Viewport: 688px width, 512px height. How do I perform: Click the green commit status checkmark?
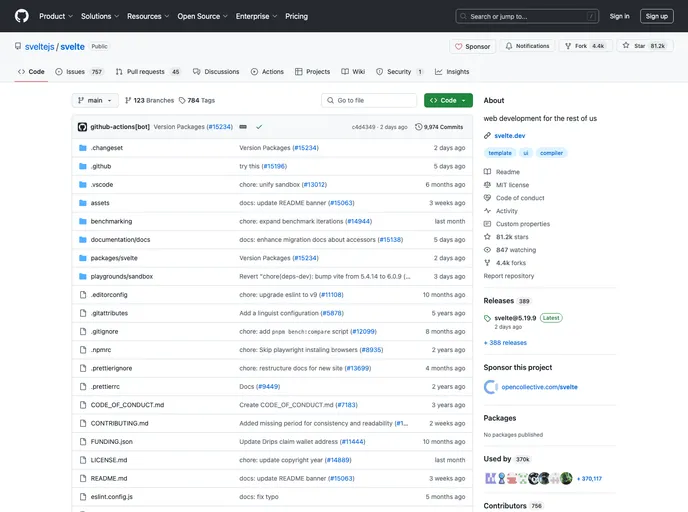[x=259, y=127]
